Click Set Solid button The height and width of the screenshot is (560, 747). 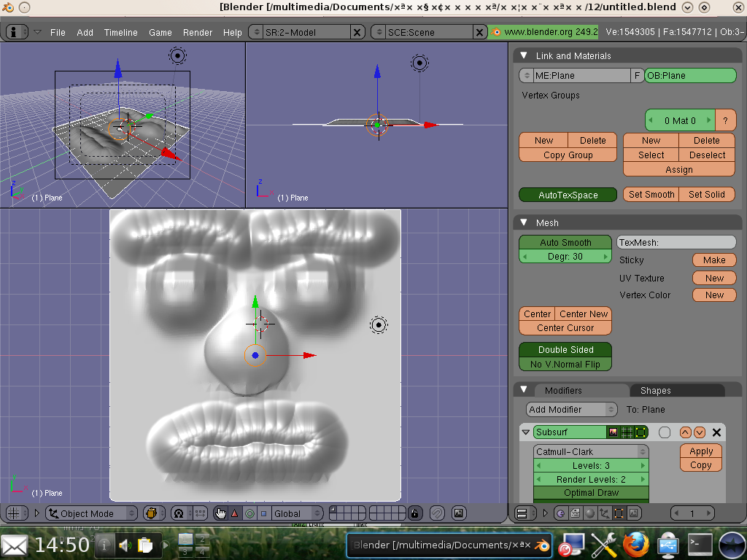(x=706, y=194)
